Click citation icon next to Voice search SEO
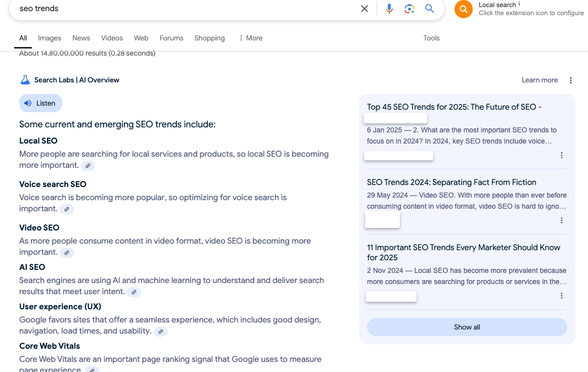This screenshot has width=588, height=372. click(66, 209)
